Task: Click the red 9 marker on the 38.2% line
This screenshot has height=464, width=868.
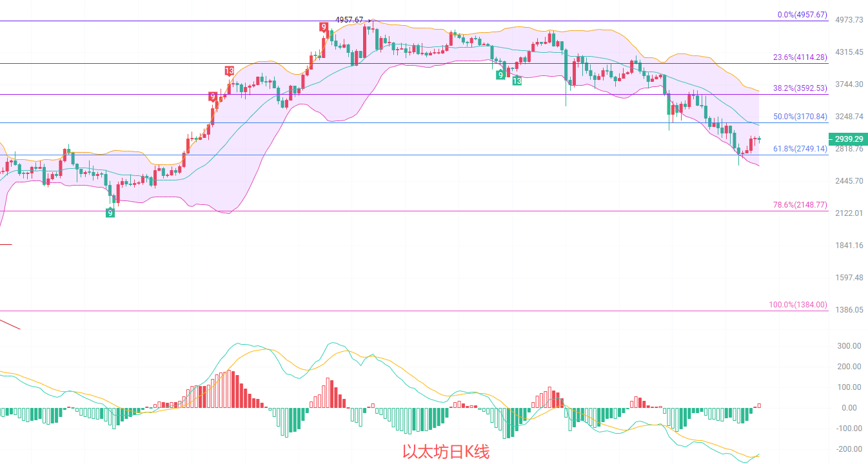Action: pyautogui.click(x=213, y=97)
